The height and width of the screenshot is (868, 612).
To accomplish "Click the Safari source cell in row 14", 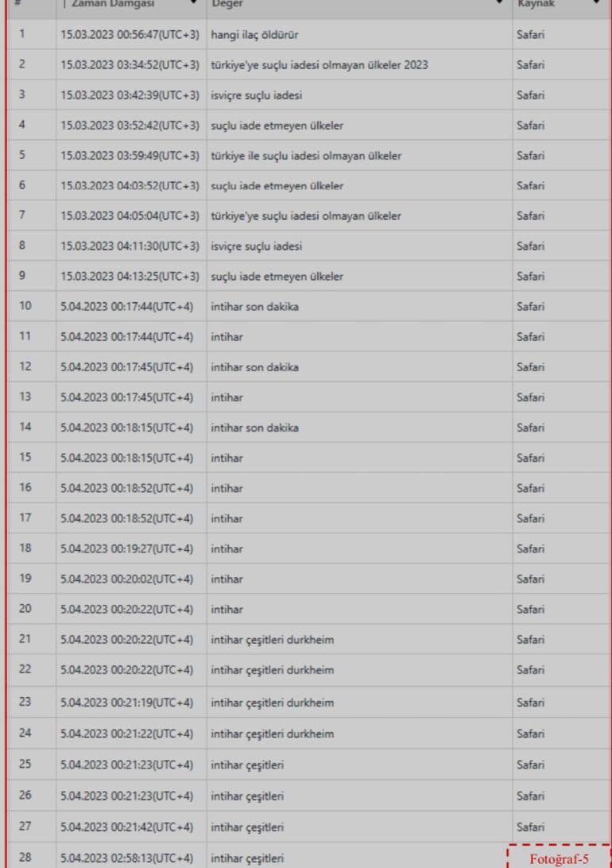I will click(530, 428).
